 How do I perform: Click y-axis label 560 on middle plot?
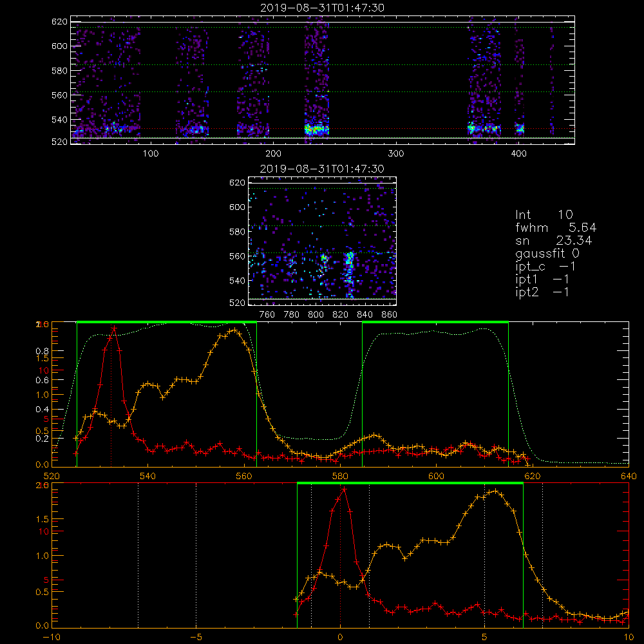(237, 256)
